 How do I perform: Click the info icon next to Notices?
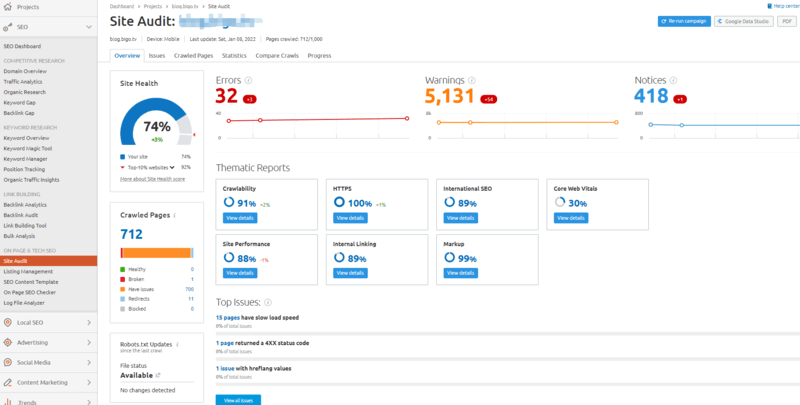coord(673,81)
